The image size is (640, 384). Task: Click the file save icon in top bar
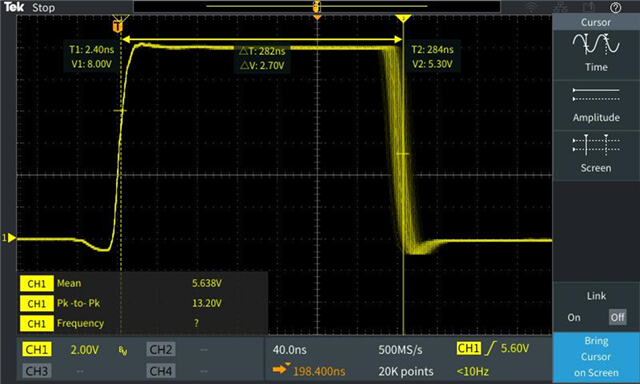coord(588,7)
